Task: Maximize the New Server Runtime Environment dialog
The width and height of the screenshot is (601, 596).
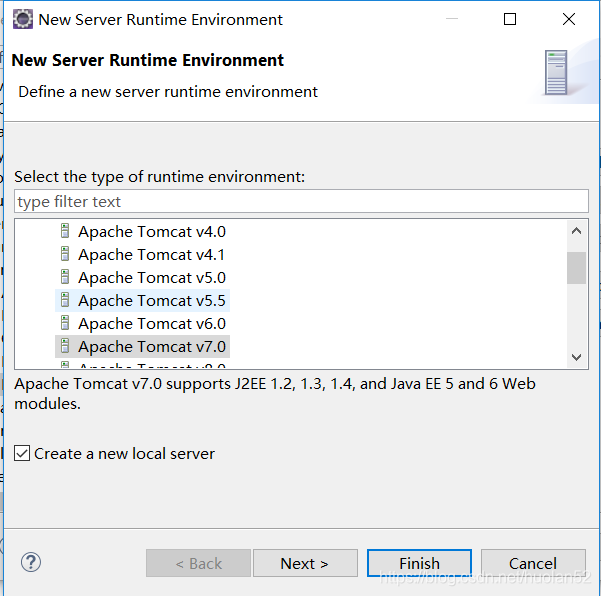Action: click(510, 19)
